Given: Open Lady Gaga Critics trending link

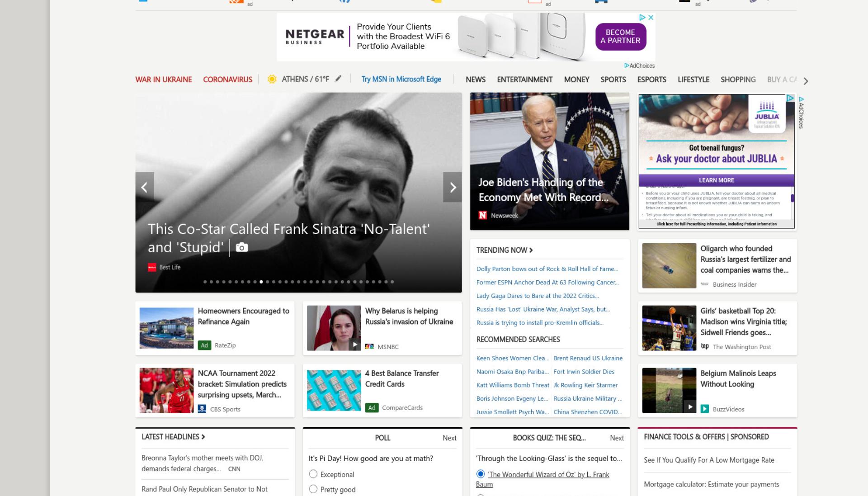Looking at the screenshot, I should [x=537, y=296].
